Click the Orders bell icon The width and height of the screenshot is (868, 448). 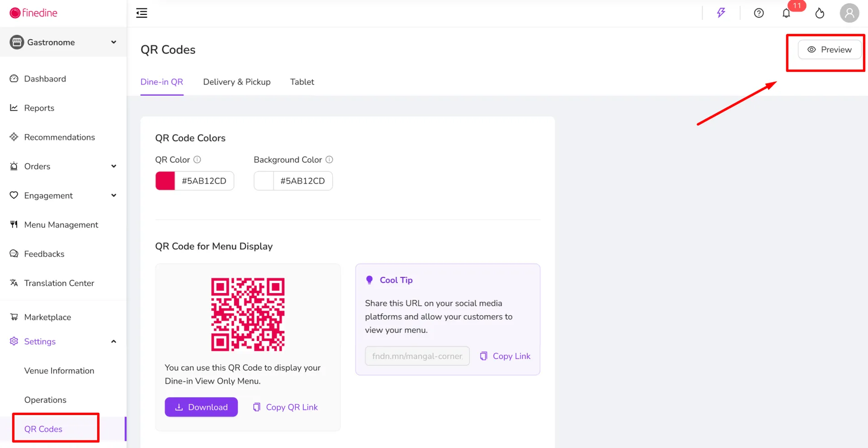pyautogui.click(x=14, y=166)
